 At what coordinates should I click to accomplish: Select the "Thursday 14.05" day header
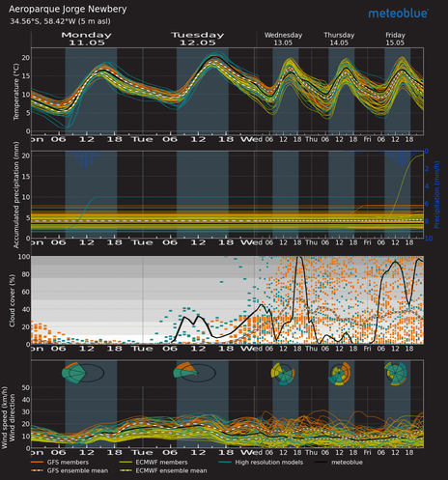[339, 39]
